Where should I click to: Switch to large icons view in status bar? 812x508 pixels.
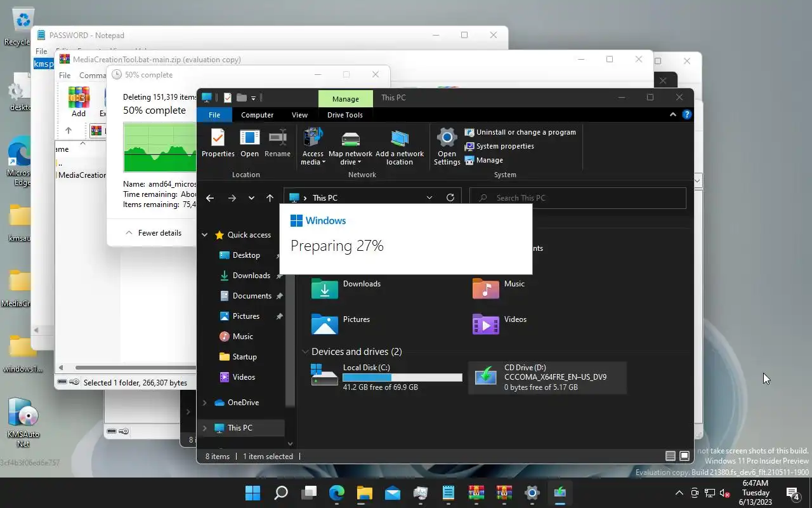click(684, 456)
